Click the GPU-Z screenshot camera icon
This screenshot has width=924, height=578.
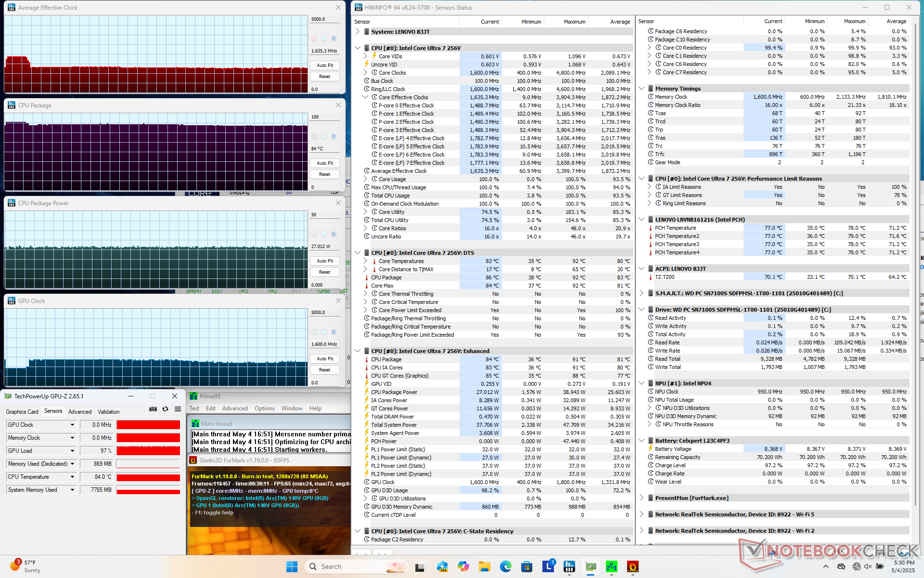point(153,409)
